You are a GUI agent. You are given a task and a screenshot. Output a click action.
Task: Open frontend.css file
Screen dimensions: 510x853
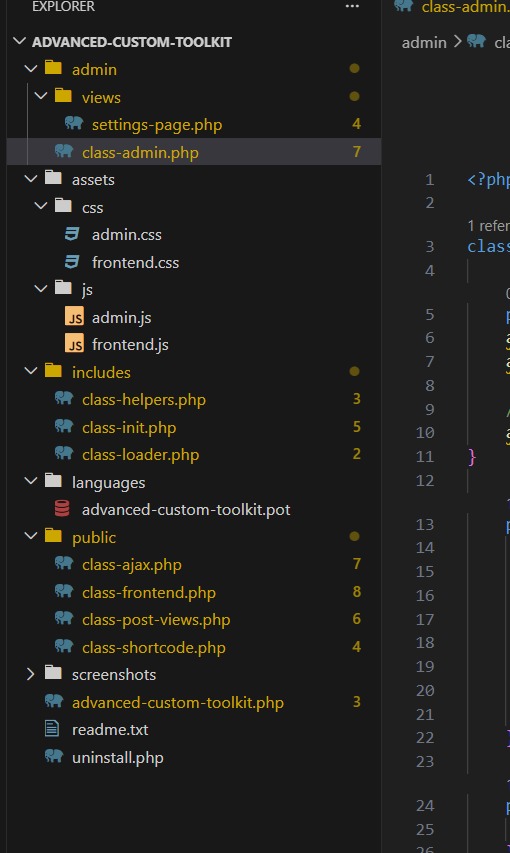pos(136,262)
